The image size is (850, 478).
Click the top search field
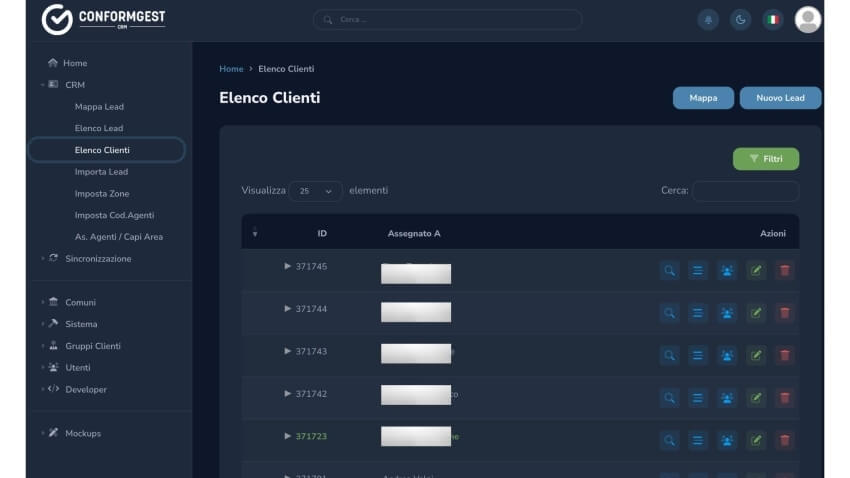(x=447, y=20)
